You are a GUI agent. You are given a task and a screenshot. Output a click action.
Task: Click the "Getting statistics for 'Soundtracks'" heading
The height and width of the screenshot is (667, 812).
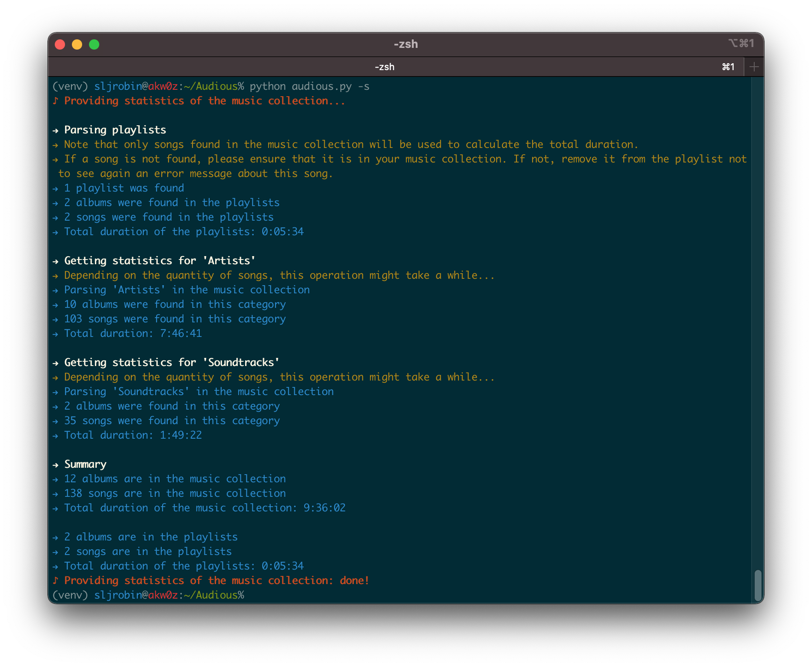click(x=172, y=363)
